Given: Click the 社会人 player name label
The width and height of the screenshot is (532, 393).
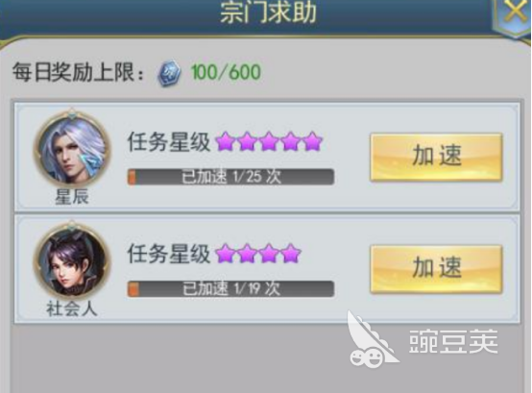Looking at the screenshot, I should click(72, 309).
